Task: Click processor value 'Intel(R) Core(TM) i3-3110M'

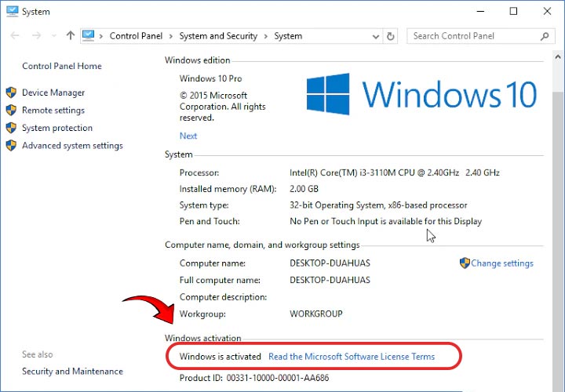Action: [x=395, y=172]
